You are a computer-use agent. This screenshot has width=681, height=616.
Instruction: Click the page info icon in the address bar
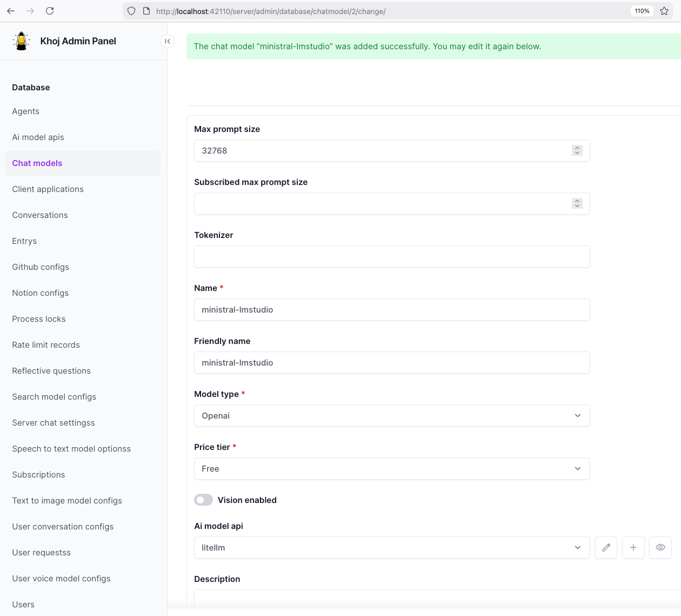146,11
